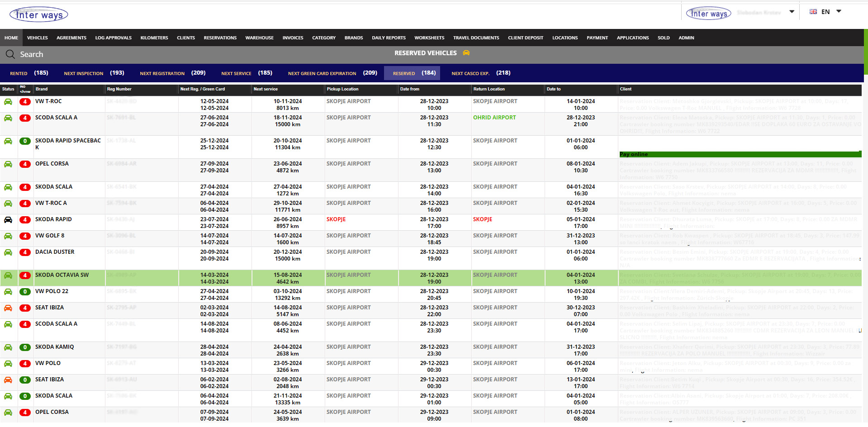
Task: Open the HOME menu item
Action: tap(11, 38)
